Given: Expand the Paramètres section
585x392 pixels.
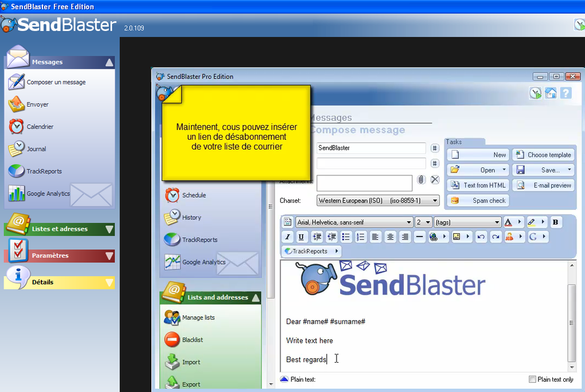Looking at the screenshot, I should point(110,256).
